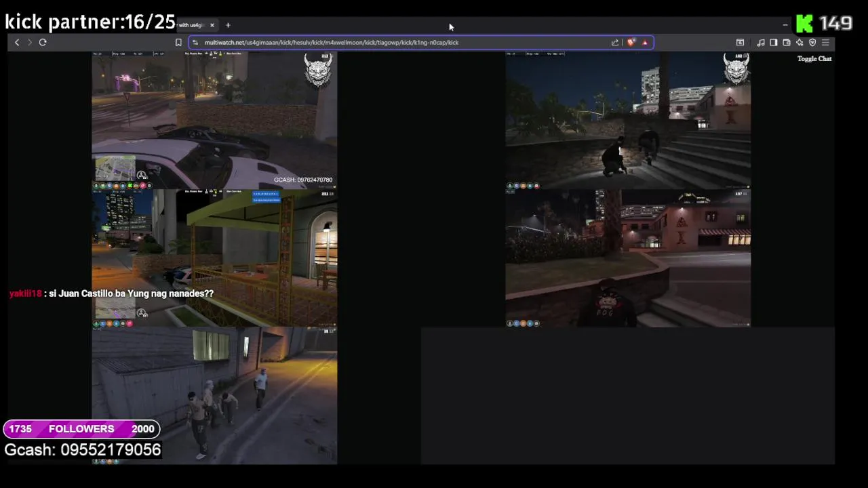
Task: Click the followers goal progress bar
Action: 81,429
